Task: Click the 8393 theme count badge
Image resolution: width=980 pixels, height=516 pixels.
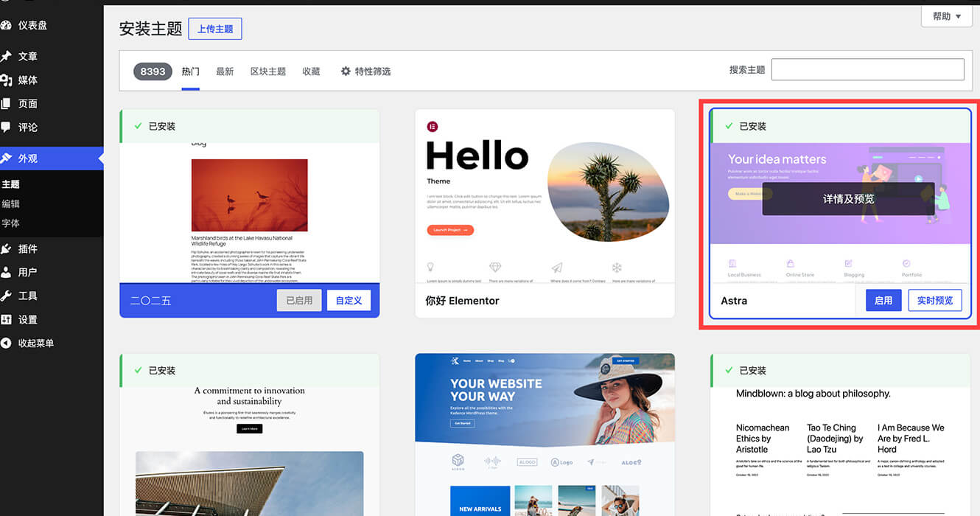Action: pos(153,71)
